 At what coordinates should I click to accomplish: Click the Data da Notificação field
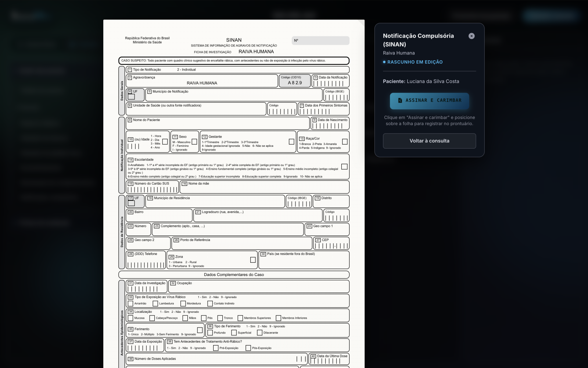click(330, 81)
